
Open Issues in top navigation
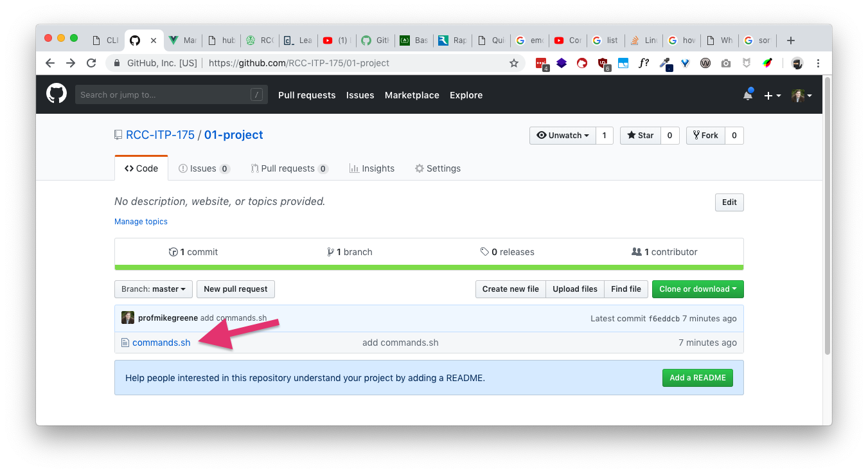(x=360, y=95)
